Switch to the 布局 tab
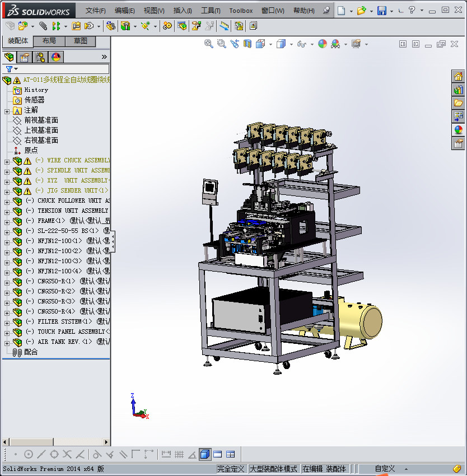 (x=49, y=41)
